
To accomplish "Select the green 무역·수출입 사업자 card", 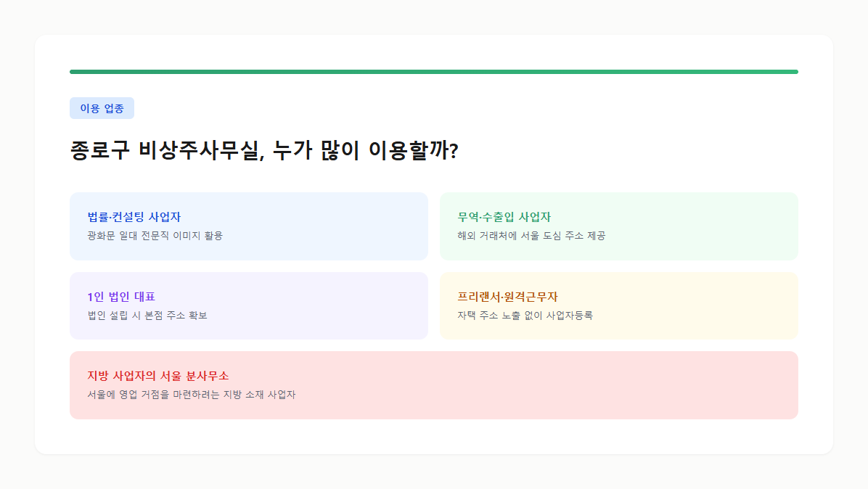I will pyautogui.click(x=618, y=226).
